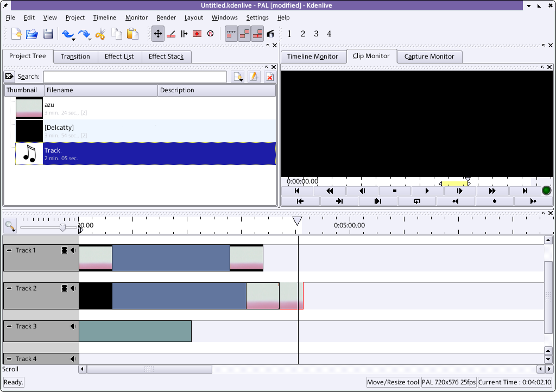Open the Undo history dropdown arrow

(x=73, y=40)
